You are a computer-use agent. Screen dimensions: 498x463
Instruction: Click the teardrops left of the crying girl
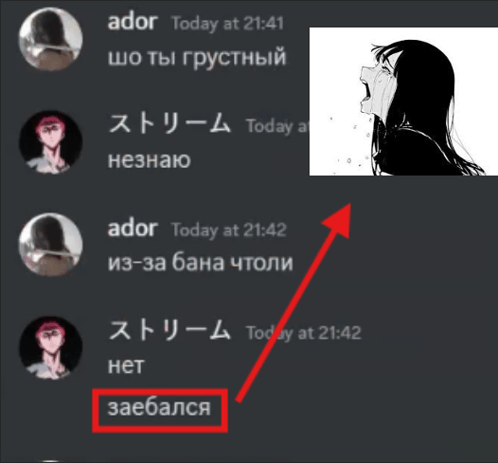tap(349, 145)
